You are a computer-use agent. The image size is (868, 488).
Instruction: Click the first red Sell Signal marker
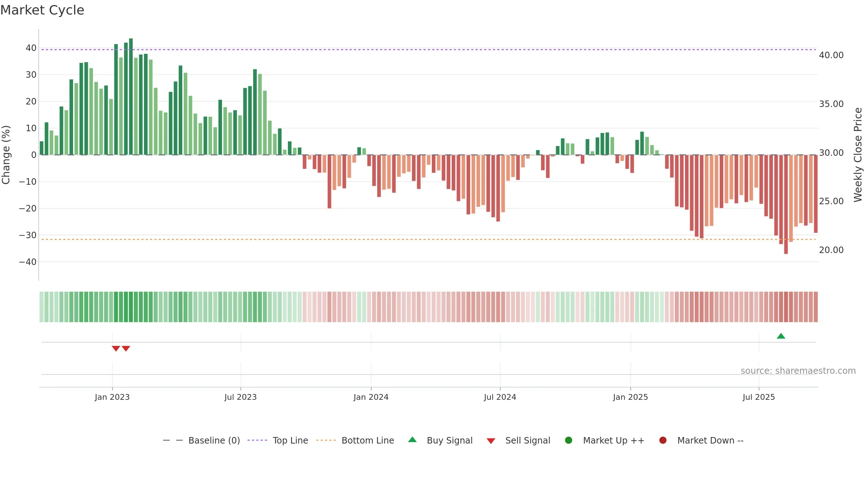[116, 348]
